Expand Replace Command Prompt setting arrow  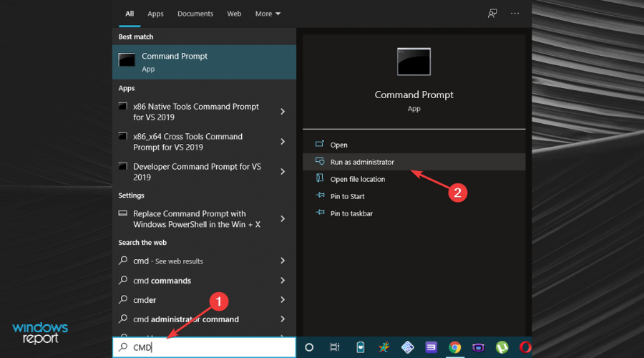coord(283,218)
